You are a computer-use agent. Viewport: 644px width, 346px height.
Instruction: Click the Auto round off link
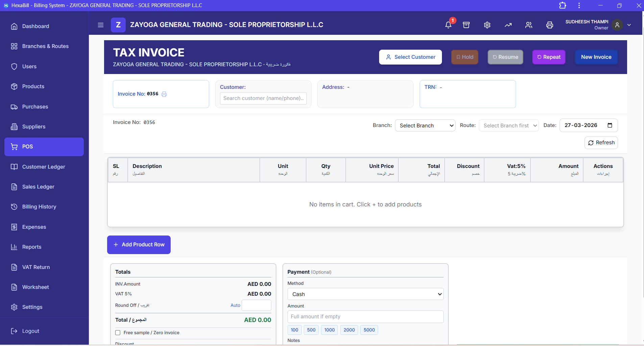click(236, 305)
